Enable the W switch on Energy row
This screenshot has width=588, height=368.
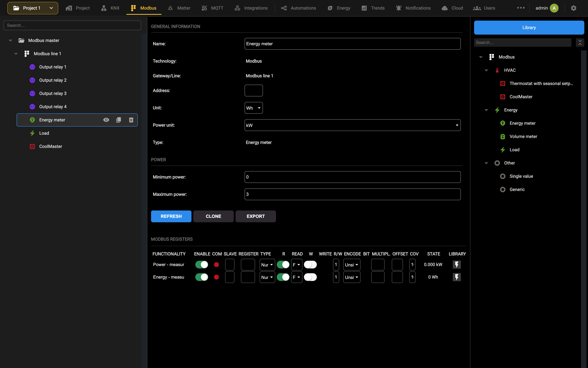pyautogui.click(x=310, y=277)
